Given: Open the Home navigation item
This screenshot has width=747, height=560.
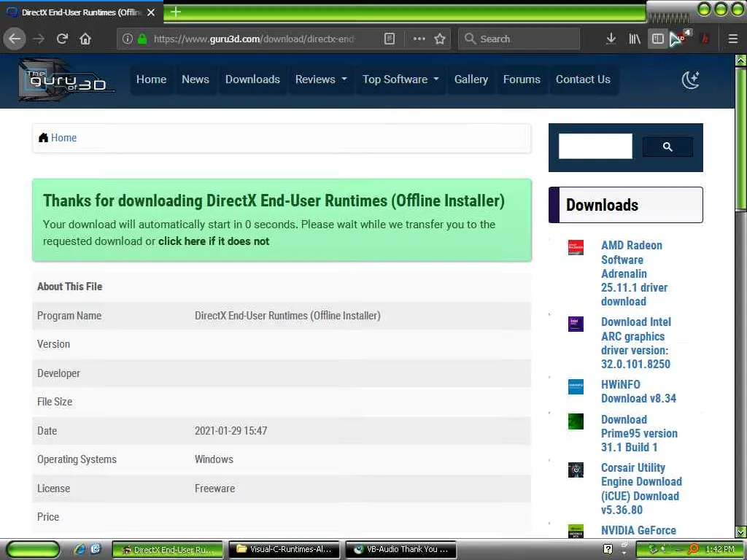Looking at the screenshot, I should point(151,79).
